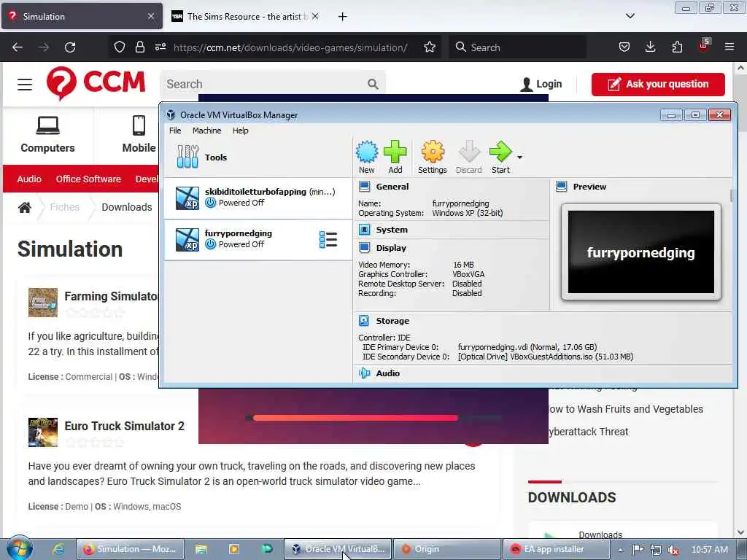747x560 pixels.
Task: Open the Computers category
Action: click(x=47, y=135)
